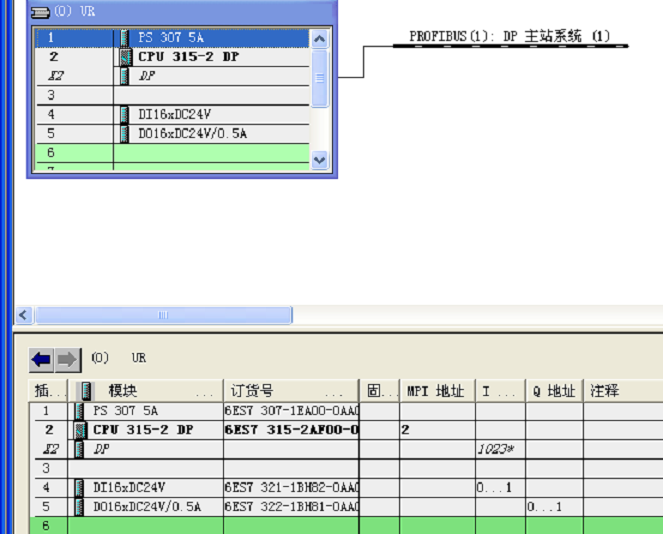
Task: Select slot 3 row in detail table
Action: pos(347,468)
